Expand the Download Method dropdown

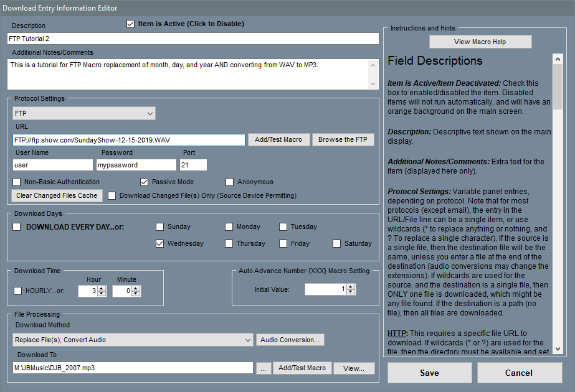point(133,340)
